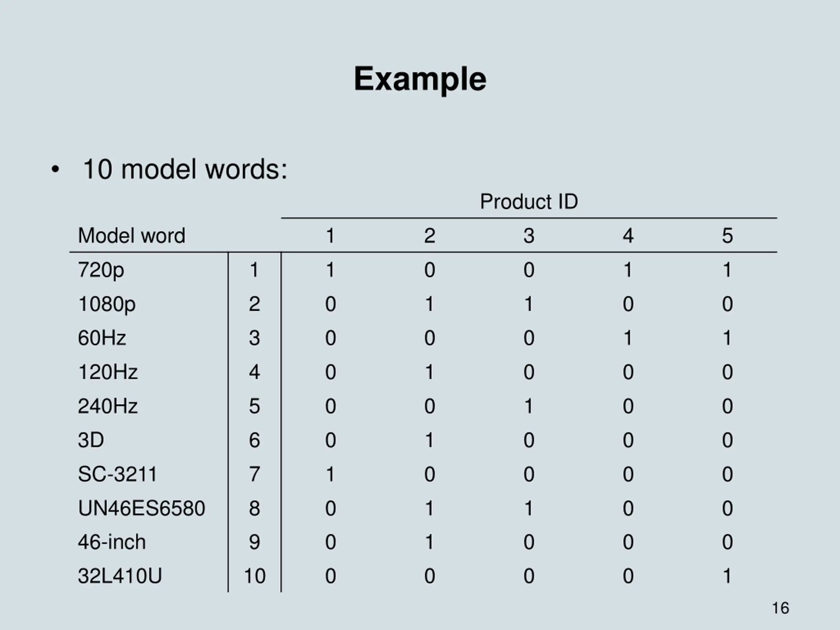
Task: Click Product ID column header 3
Action: [x=529, y=236]
